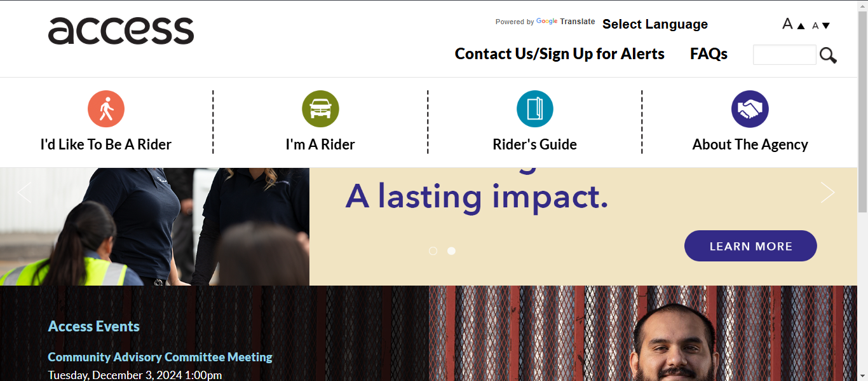Open the Select Language dropdown
The height and width of the screenshot is (381, 868).
click(x=655, y=24)
